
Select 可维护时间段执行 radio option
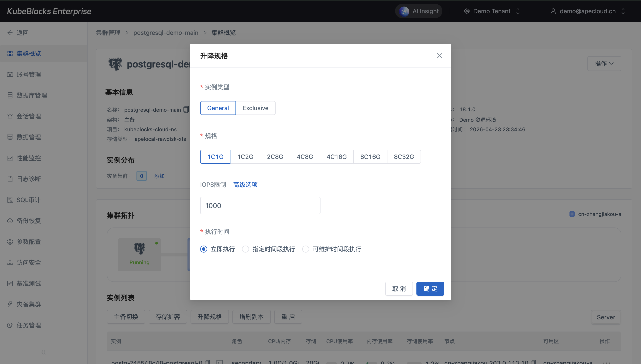point(306,249)
